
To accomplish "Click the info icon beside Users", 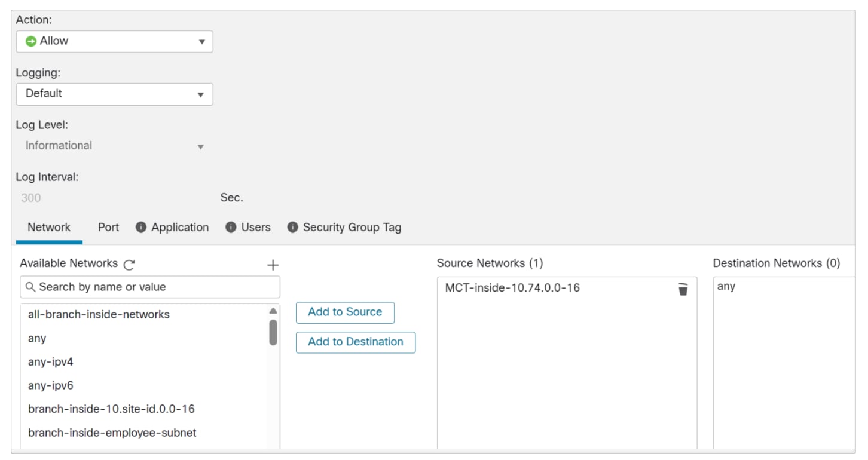I will coord(231,228).
